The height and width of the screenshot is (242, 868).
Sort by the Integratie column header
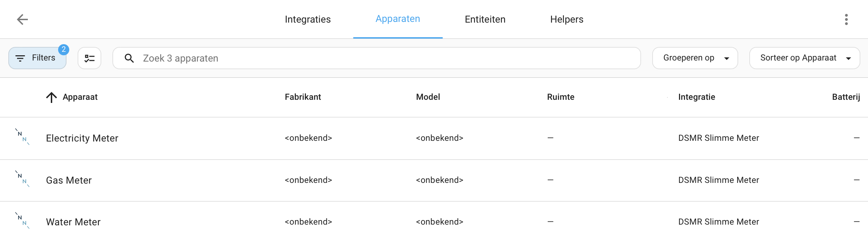(697, 97)
